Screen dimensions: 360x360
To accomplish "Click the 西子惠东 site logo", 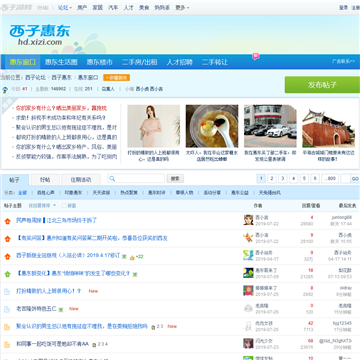I will pos(39,34).
